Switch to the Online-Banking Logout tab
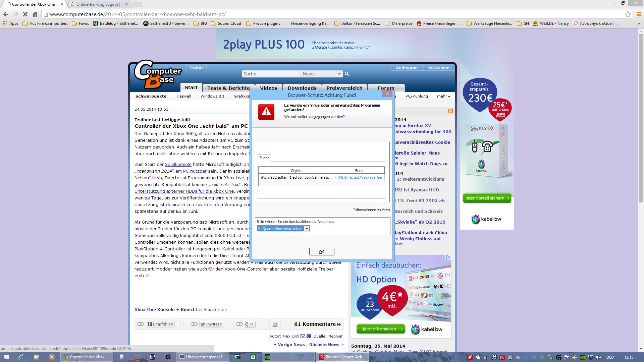 pyautogui.click(x=97, y=4)
